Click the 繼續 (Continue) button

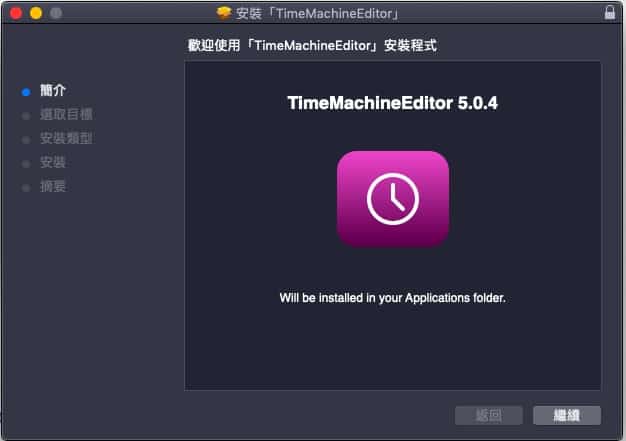567,415
